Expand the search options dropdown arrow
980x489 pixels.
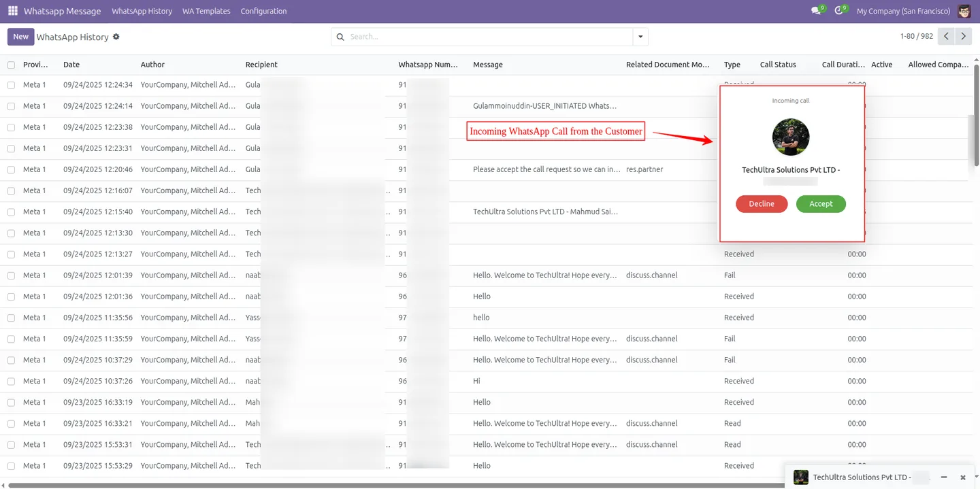[x=640, y=37]
